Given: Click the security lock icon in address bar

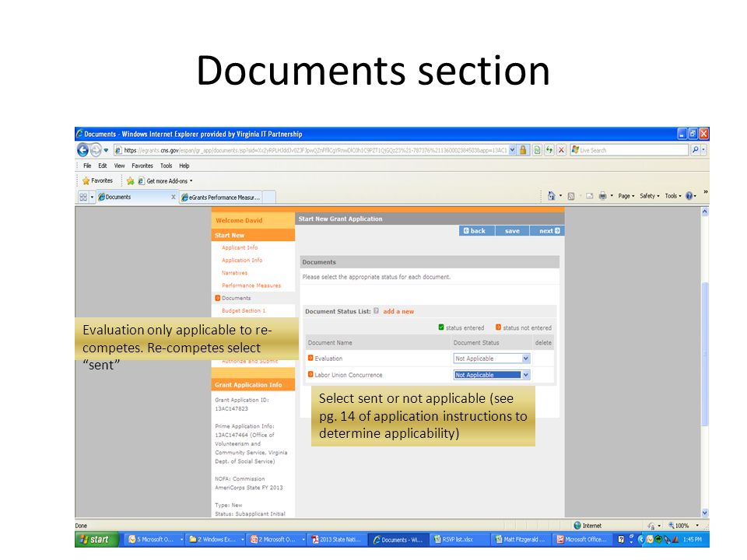Looking at the screenshot, I should 523,150.
